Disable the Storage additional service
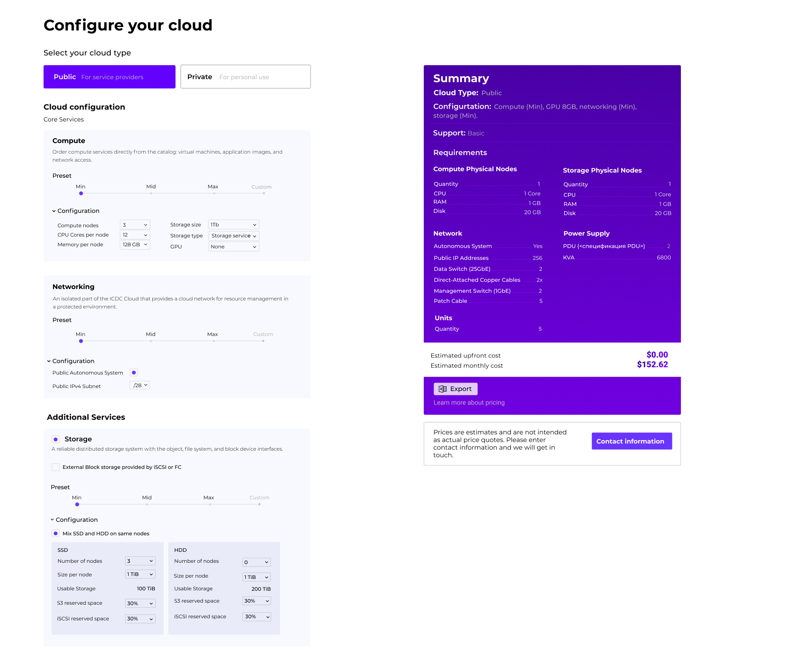812x650 pixels. [x=55, y=439]
